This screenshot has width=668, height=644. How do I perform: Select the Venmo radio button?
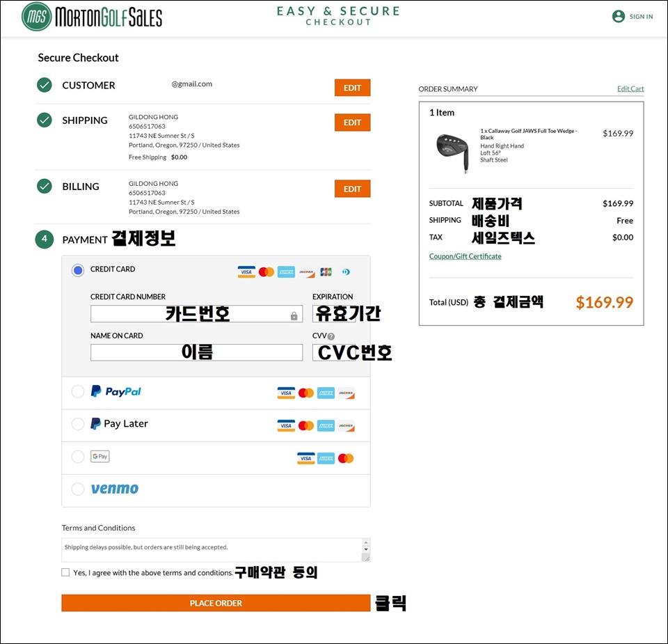[77, 489]
